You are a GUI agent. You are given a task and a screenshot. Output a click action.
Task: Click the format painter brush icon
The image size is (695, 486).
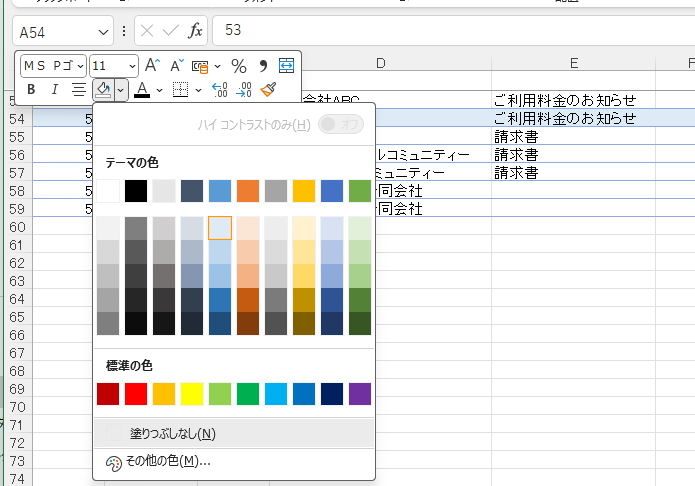click(268, 90)
